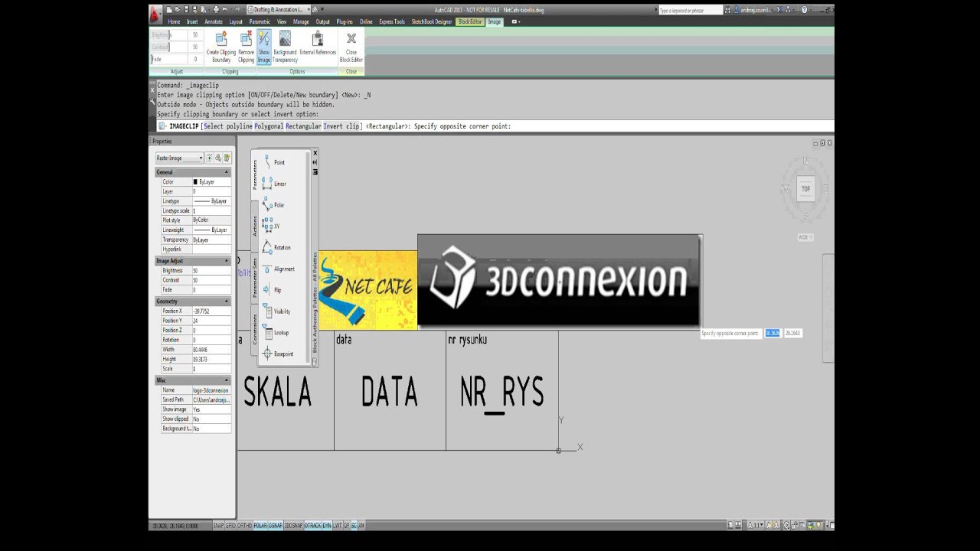Click Invert clip option in command line

tap(341, 126)
